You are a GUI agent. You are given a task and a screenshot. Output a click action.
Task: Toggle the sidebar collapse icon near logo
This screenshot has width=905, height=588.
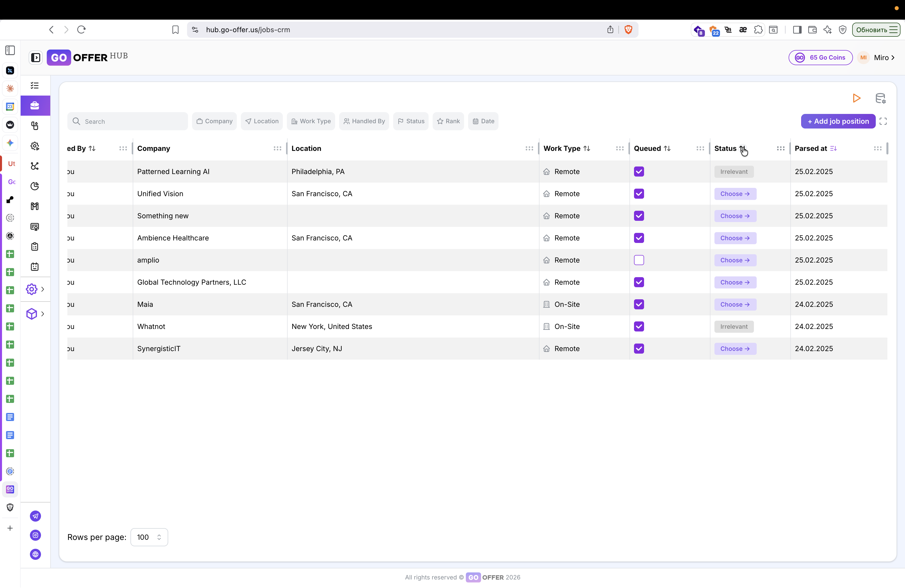pos(36,57)
